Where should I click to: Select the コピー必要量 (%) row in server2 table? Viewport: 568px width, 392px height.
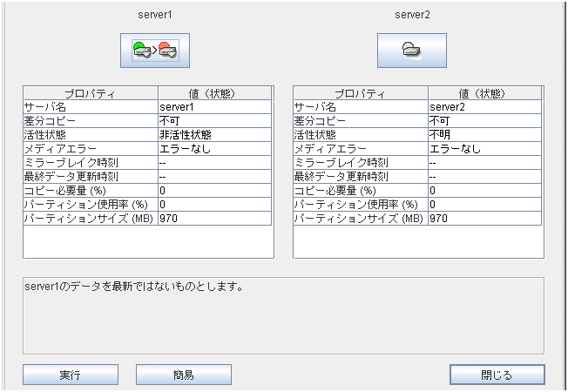tap(360, 190)
